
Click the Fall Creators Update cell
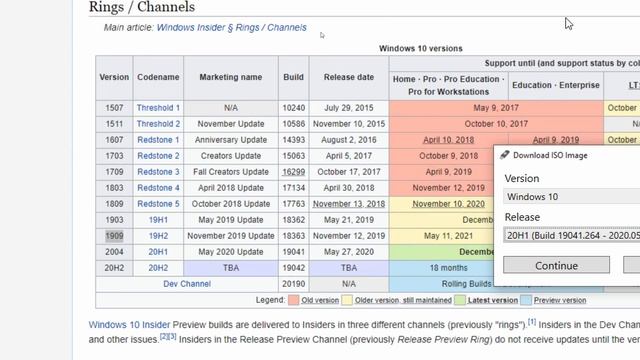[x=231, y=172]
